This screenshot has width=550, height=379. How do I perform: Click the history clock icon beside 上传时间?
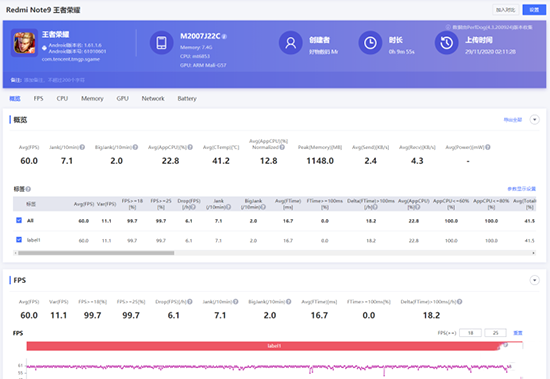coord(447,43)
